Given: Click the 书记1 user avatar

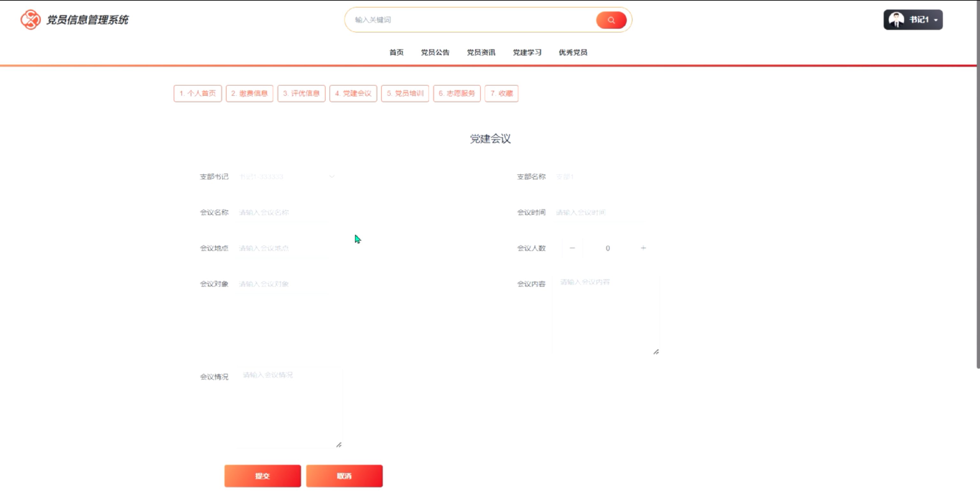Looking at the screenshot, I should tap(896, 20).
